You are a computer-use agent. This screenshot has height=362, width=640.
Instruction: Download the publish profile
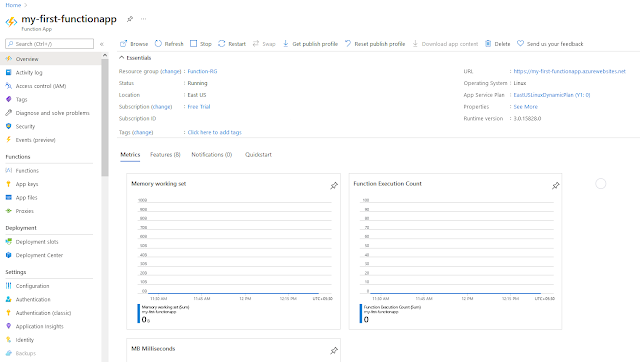click(310, 44)
